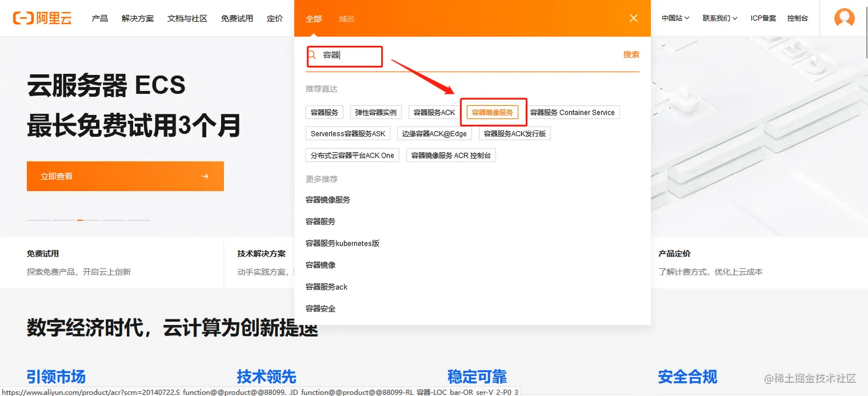Choose 容器服务 suggestion in 更多推荐

(x=320, y=221)
